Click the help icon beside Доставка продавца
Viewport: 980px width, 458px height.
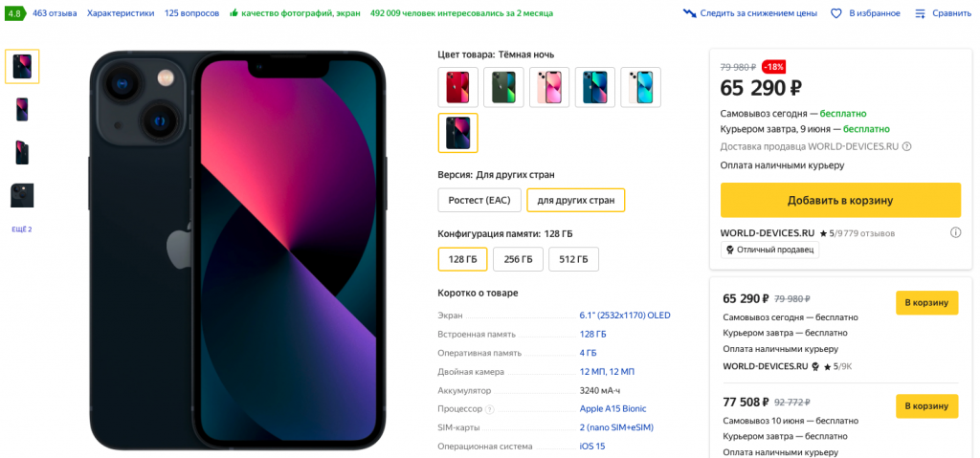pyautogui.click(x=906, y=146)
